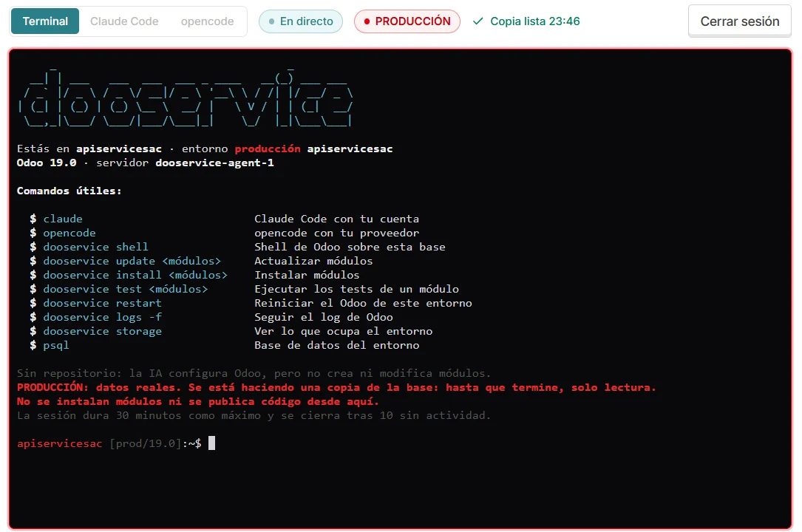Click the En directo status badge
The width and height of the screenshot is (802, 532).
coord(301,21)
